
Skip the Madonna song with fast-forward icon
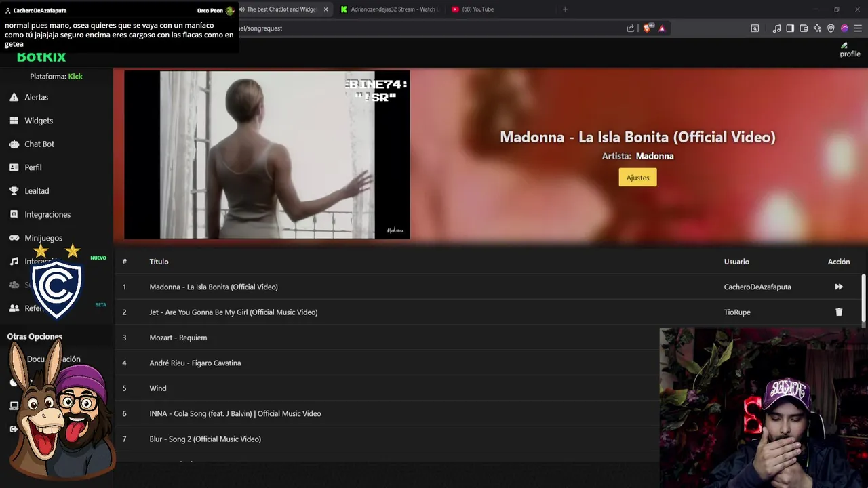click(x=839, y=287)
